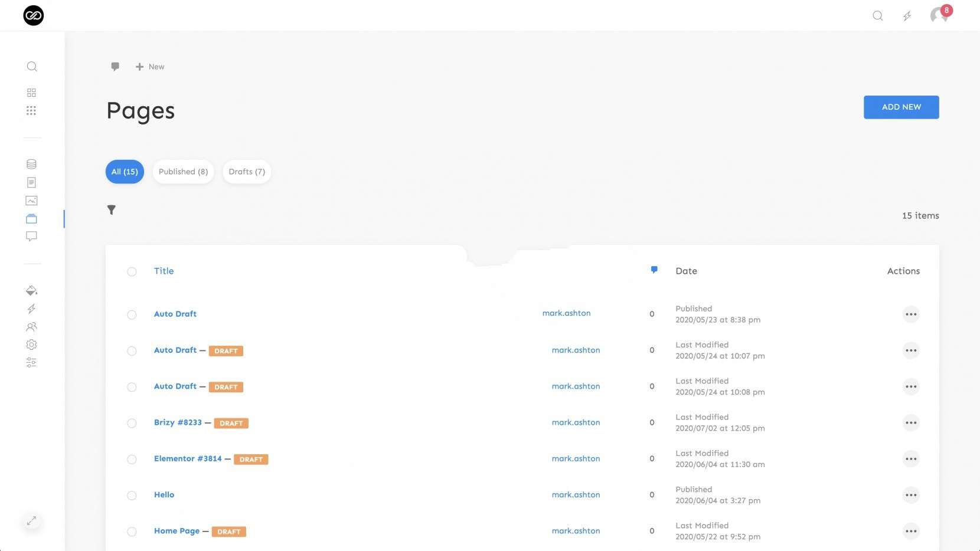Click the blue ADD NEW button
Image resolution: width=980 pixels, height=551 pixels.
(x=901, y=107)
